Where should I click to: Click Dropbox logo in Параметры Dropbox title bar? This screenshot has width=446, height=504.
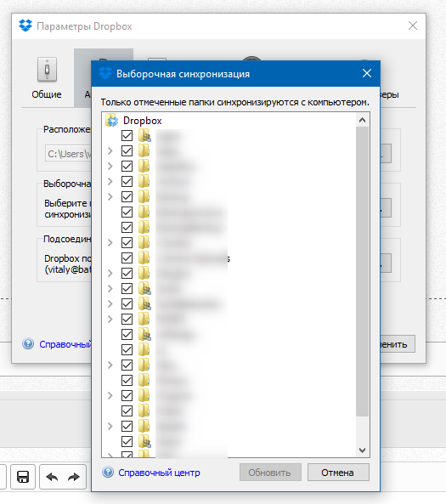point(25,25)
